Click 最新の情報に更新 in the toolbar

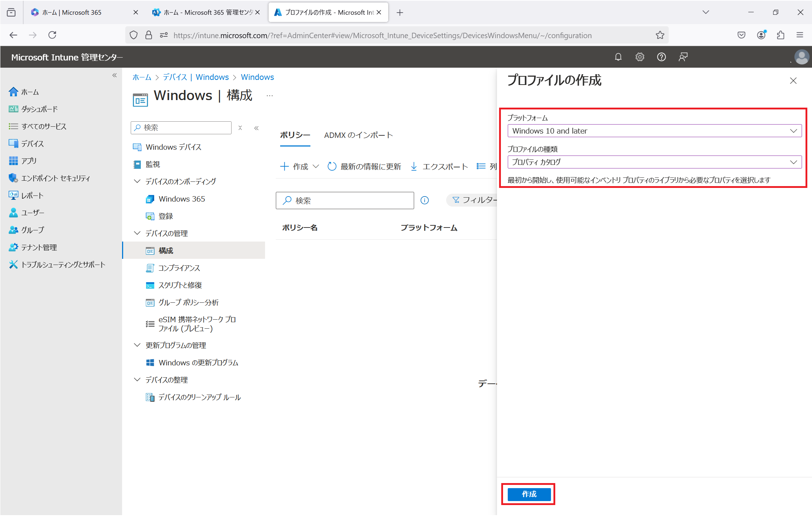point(364,166)
